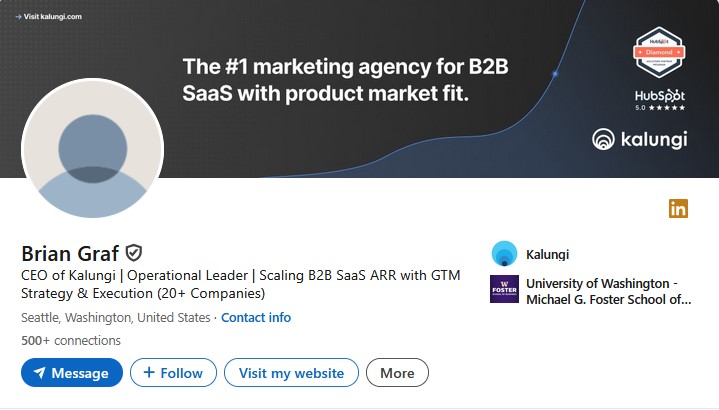Click the paper plane icon in Message button
719x410 pixels.
tap(40, 373)
